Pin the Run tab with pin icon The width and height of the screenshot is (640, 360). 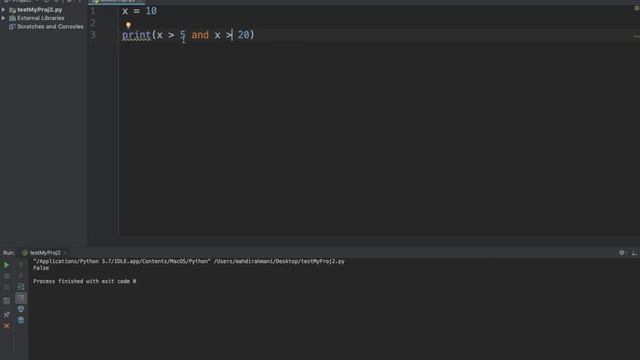click(x=6, y=314)
